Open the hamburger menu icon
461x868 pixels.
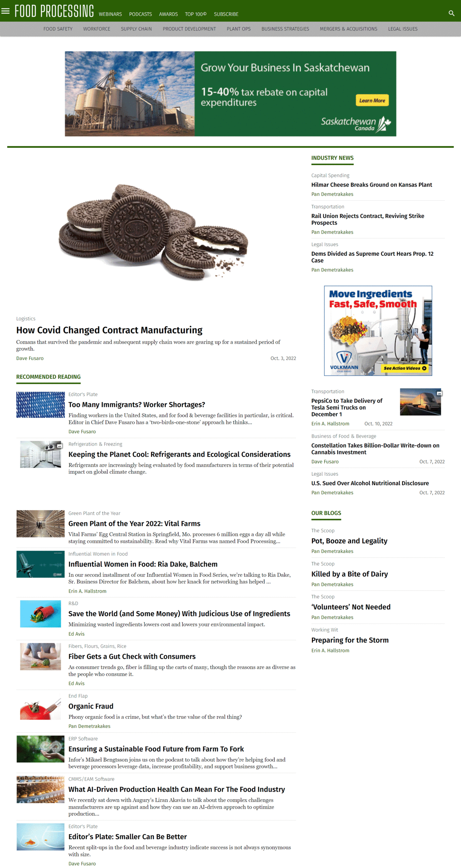point(5,11)
